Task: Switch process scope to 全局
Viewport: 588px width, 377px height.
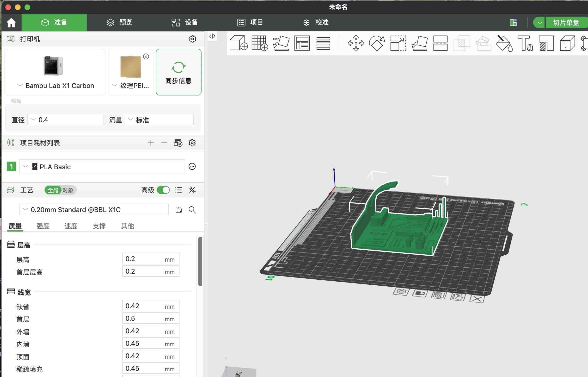Action: click(53, 190)
